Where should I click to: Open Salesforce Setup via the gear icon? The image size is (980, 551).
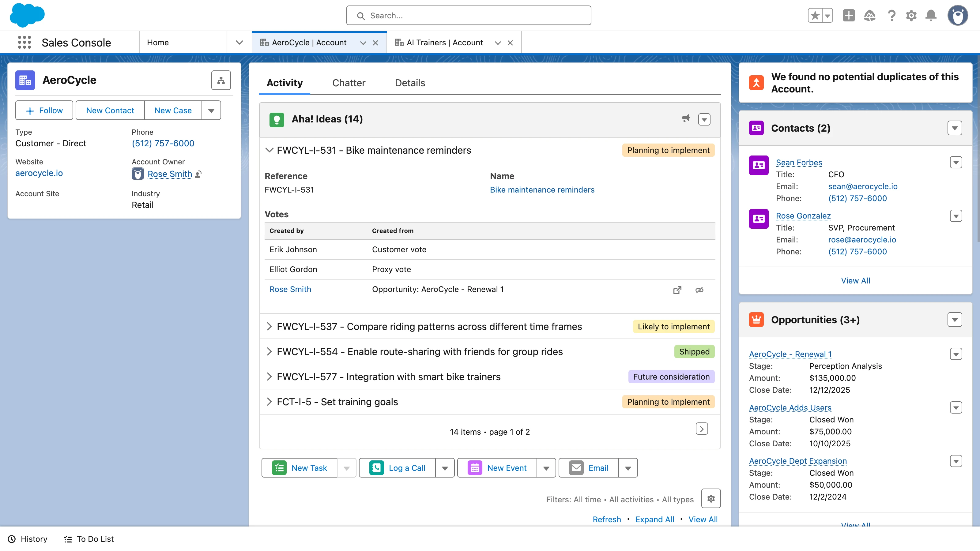(x=911, y=15)
